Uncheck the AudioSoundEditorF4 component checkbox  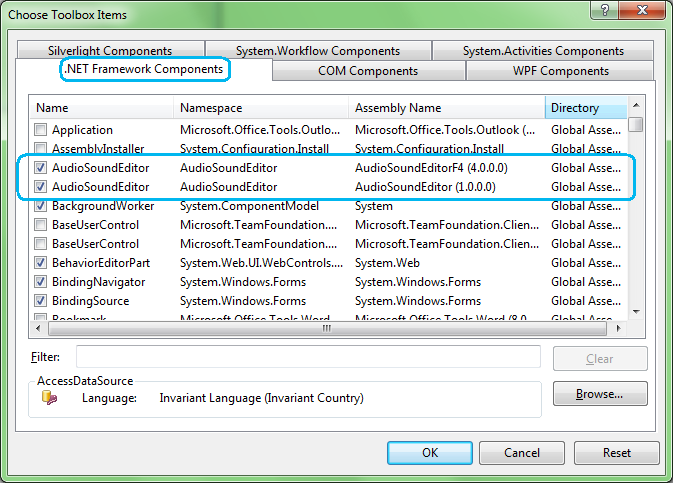pyautogui.click(x=41, y=168)
